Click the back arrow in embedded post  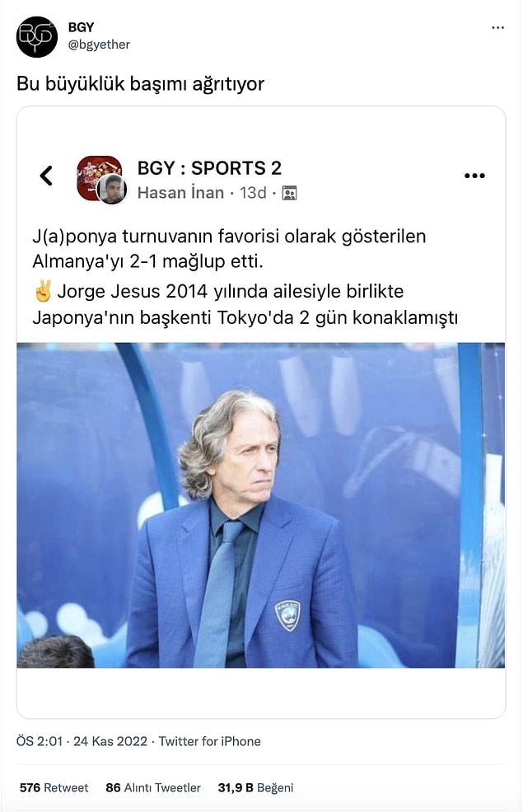(46, 176)
